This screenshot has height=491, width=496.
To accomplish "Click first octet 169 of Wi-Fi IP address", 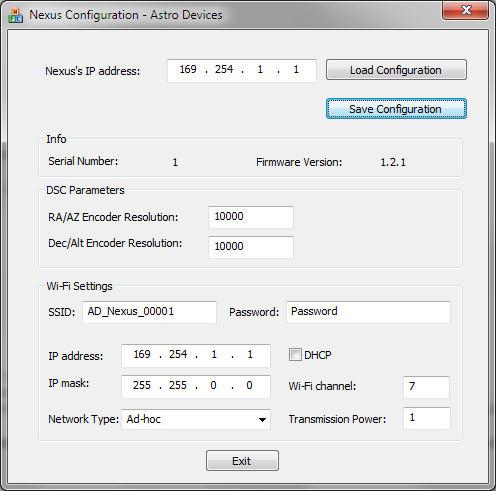I will pos(142,354).
